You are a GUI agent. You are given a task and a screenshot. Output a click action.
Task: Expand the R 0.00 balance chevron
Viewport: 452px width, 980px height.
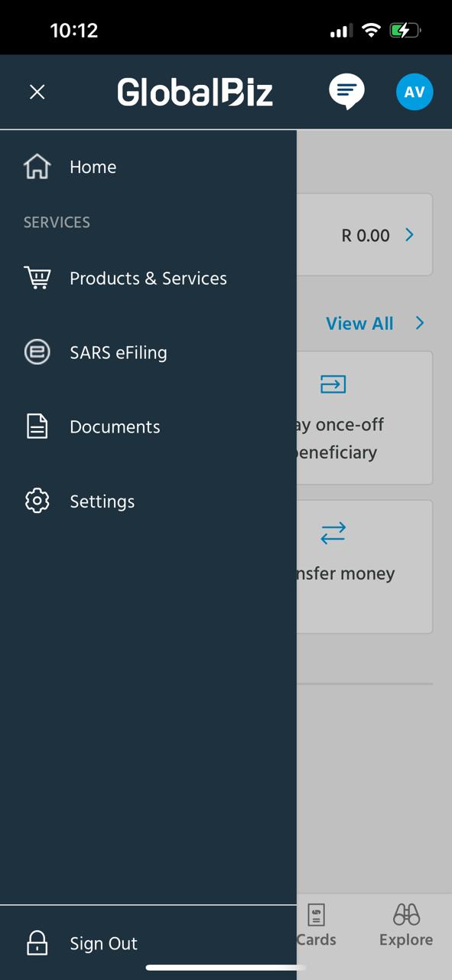[409, 234]
